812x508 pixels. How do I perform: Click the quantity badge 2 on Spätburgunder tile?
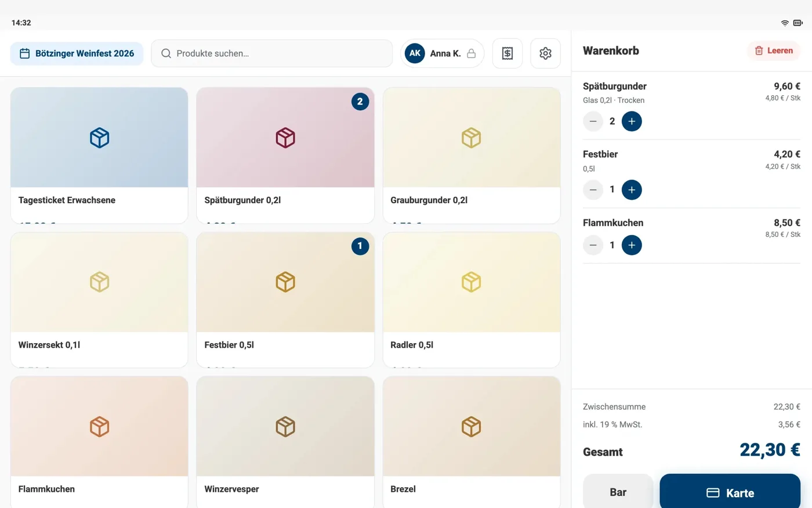click(x=360, y=102)
